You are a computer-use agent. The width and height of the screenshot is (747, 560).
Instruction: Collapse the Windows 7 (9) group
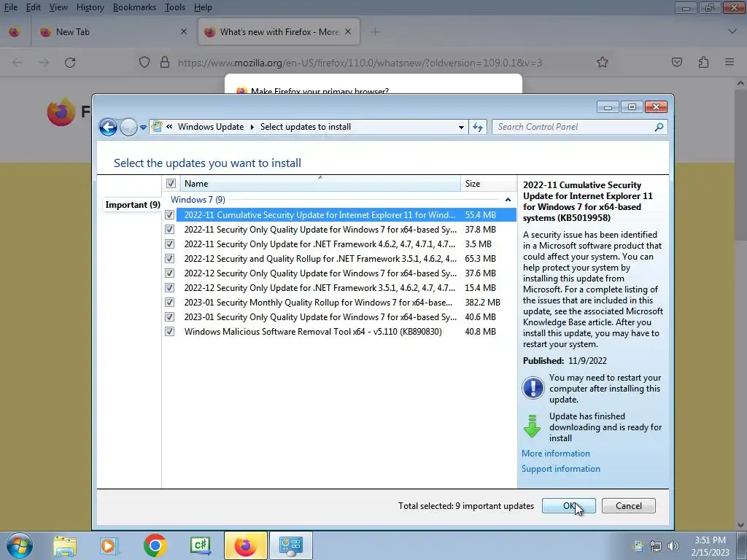coord(508,200)
